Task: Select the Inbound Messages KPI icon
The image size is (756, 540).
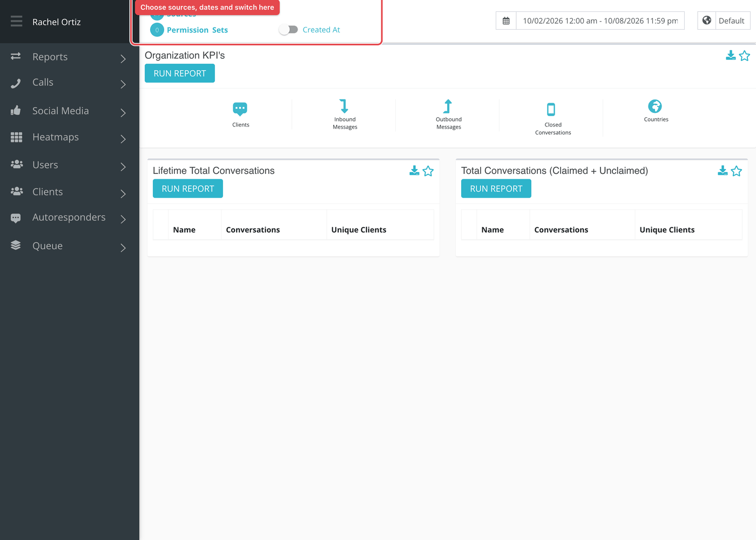Action: [x=344, y=106]
